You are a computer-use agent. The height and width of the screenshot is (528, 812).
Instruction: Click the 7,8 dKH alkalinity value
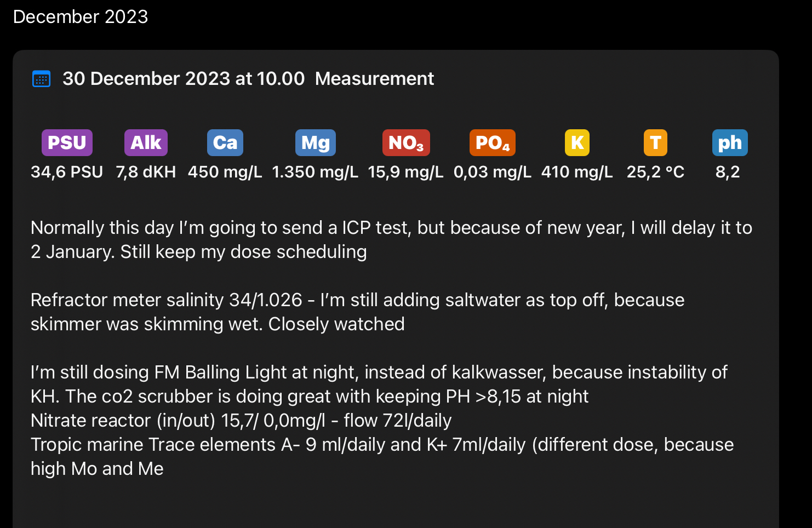pos(146,172)
